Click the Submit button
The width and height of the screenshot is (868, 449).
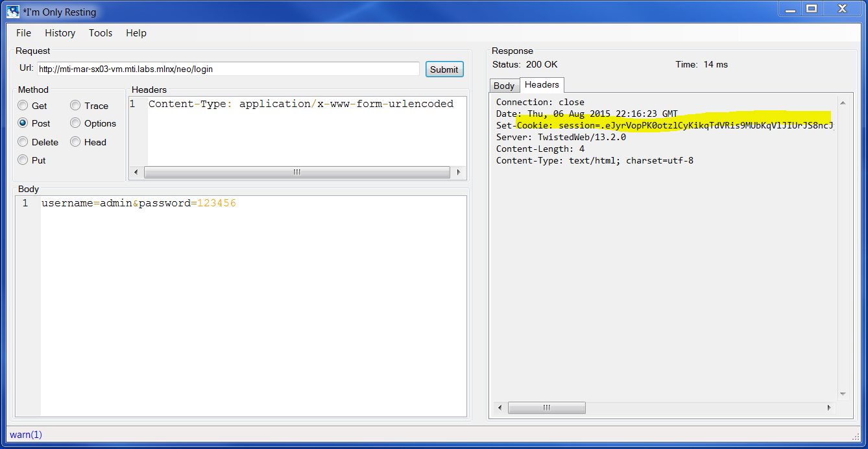(x=444, y=69)
